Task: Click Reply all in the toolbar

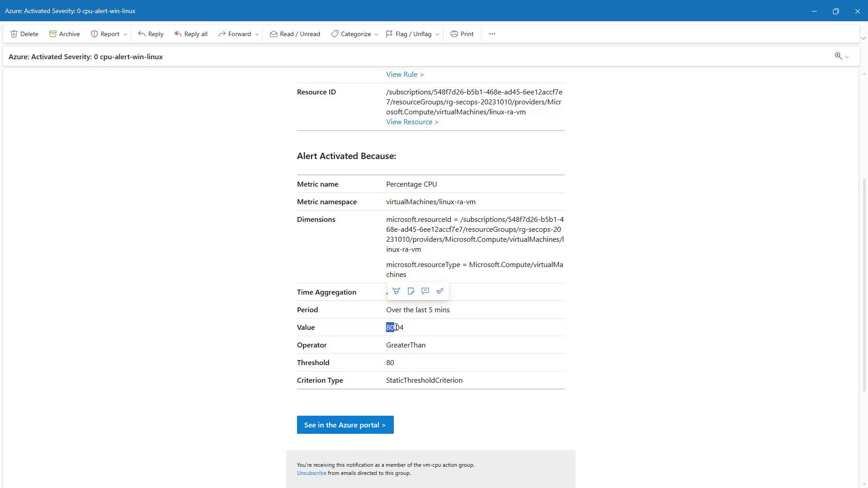Action: click(191, 34)
